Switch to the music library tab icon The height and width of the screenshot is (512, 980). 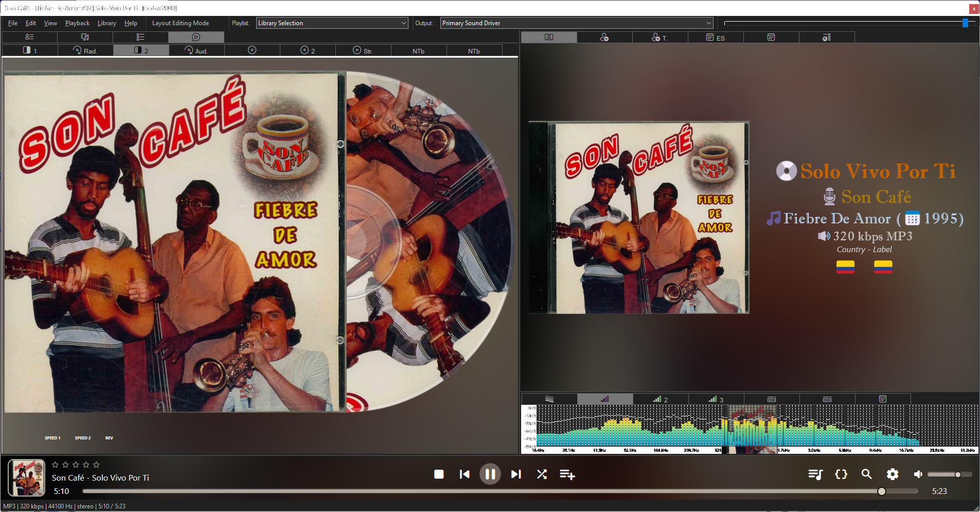coord(85,37)
